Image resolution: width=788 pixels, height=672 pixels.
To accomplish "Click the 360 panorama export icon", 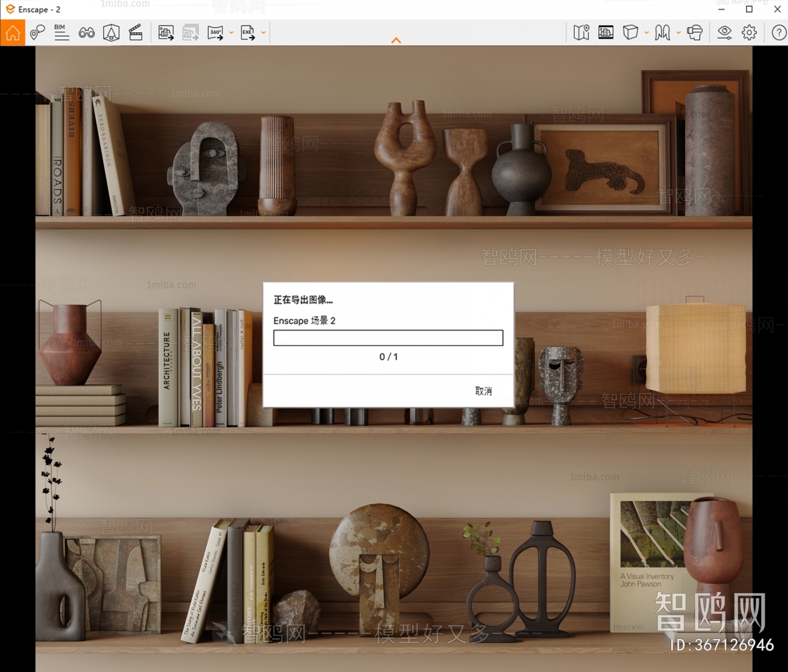I will (x=216, y=33).
